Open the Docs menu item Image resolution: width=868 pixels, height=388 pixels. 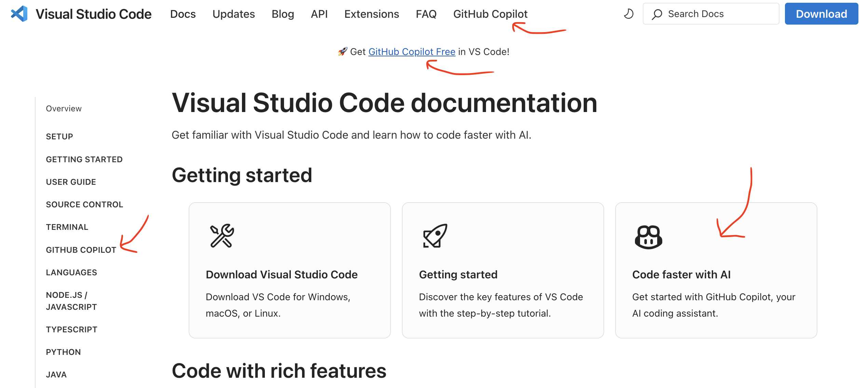[x=183, y=14]
